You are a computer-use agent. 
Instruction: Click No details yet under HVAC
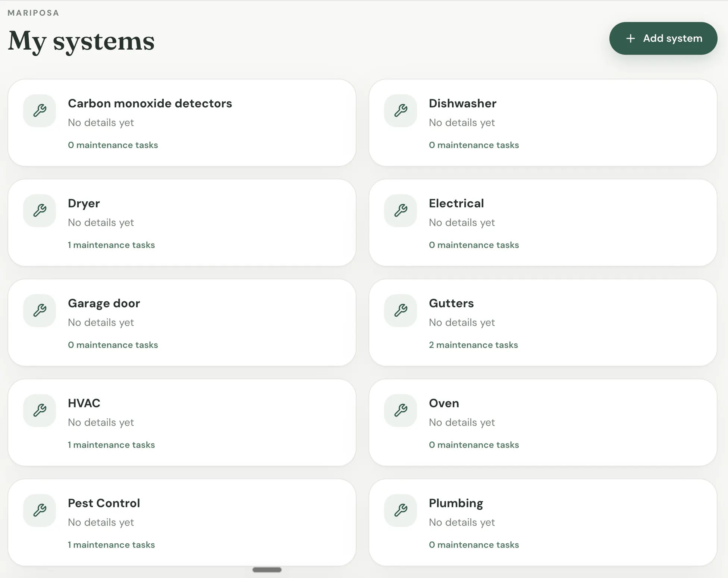[101, 422]
